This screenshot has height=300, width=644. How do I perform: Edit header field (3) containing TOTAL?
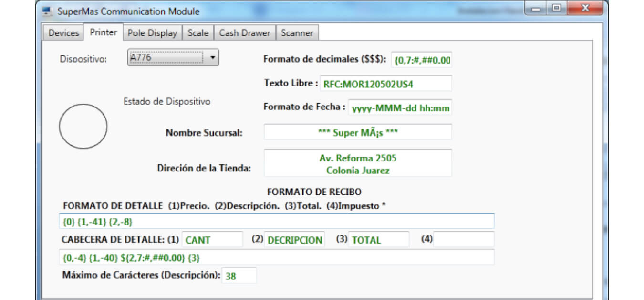pyautogui.click(x=379, y=239)
